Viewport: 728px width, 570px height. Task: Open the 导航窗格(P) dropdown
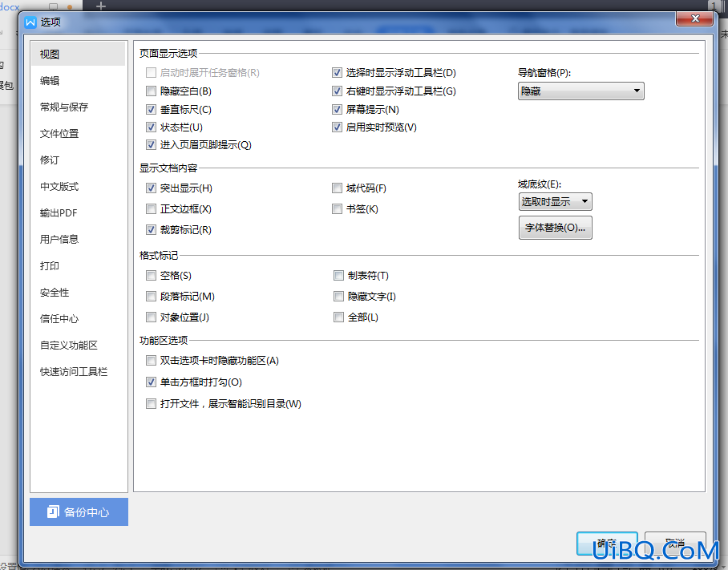[x=580, y=91]
